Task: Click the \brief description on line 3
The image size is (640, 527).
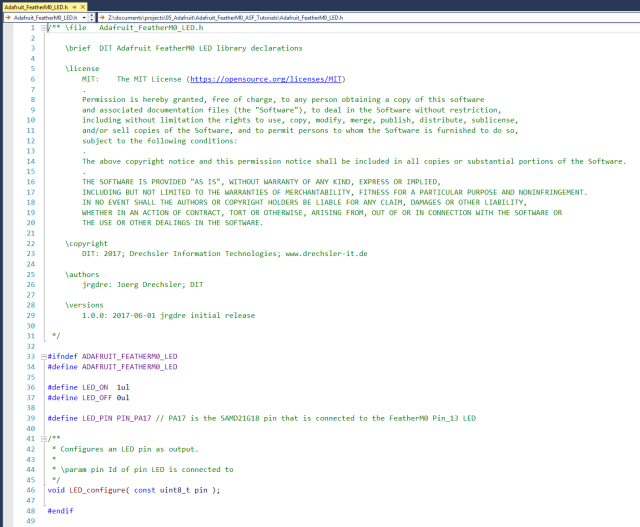Action: tap(184, 48)
